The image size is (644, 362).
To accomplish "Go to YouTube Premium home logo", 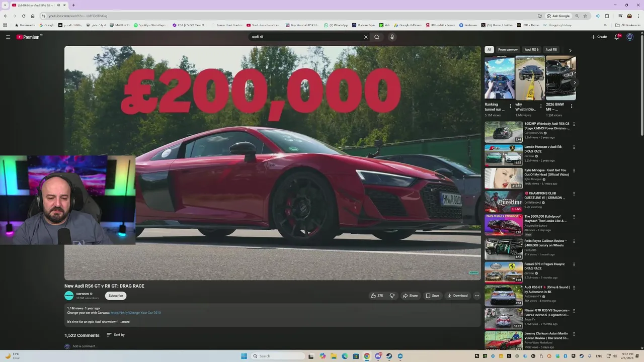I will (x=28, y=37).
